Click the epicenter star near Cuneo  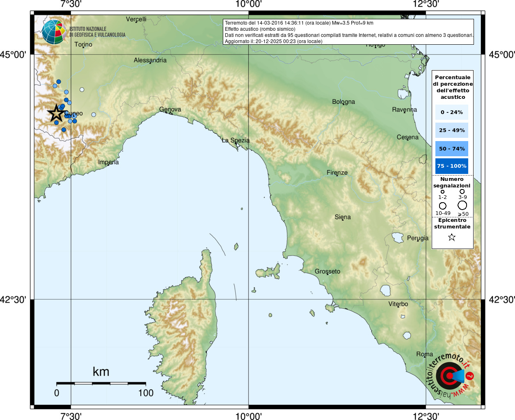pos(56,113)
